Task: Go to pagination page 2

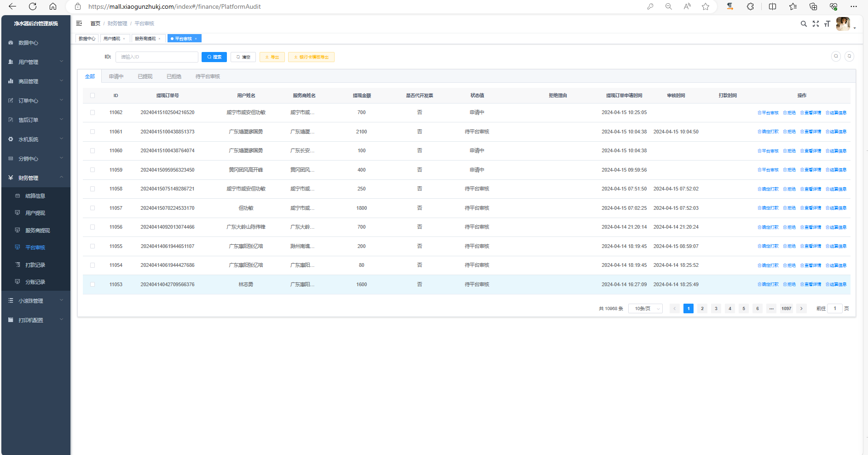Action: (x=702, y=309)
